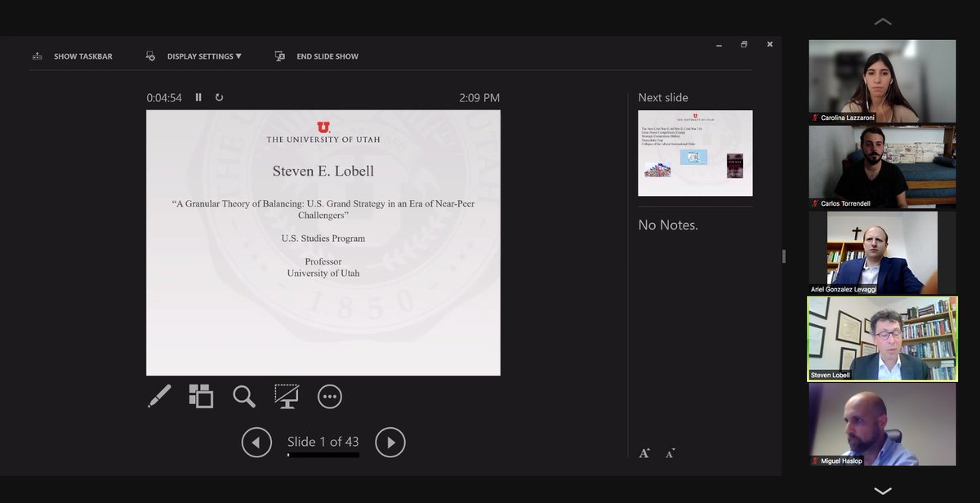This screenshot has width=980, height=503.
Task: Restart the presentation timer
Action: click(219, 97)
